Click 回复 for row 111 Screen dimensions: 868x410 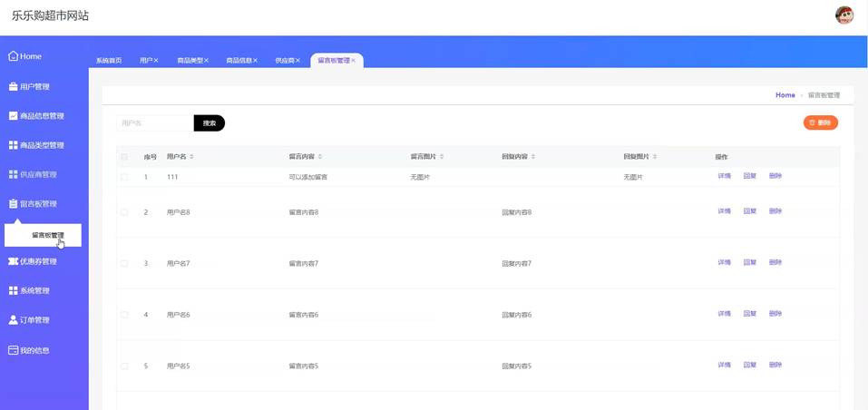tap(749, 176)
